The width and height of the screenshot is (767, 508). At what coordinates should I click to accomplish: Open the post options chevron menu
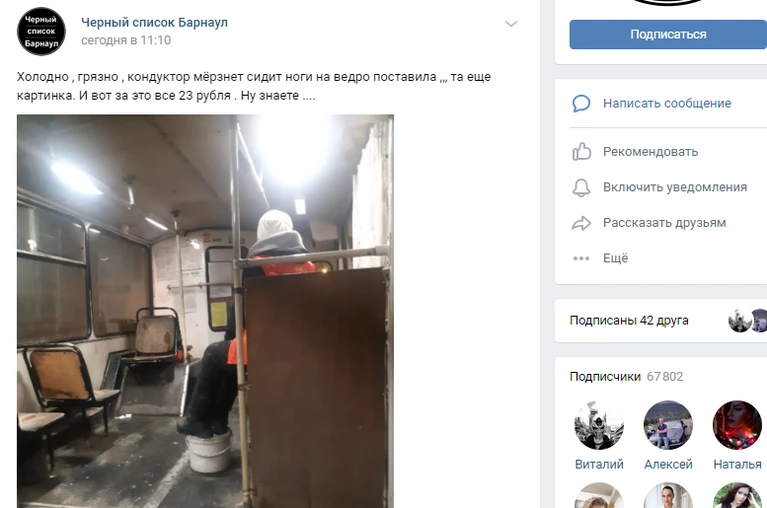pyautogui.click(x=511, y=23)
